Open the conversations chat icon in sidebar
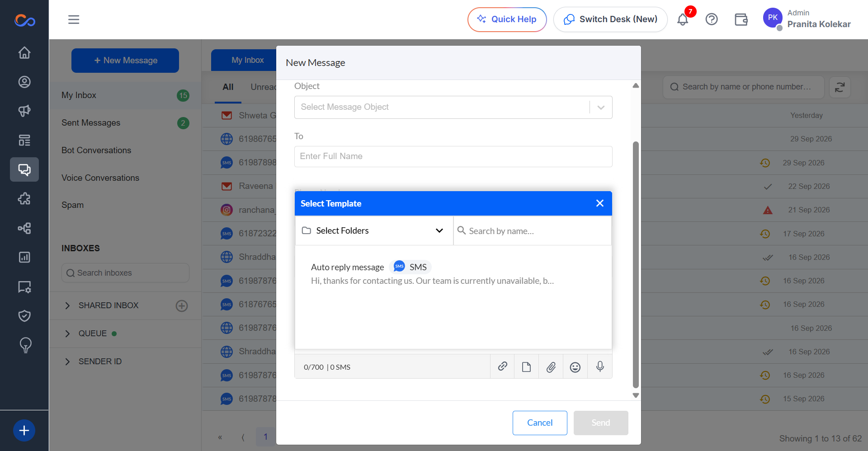 point(24,169)
